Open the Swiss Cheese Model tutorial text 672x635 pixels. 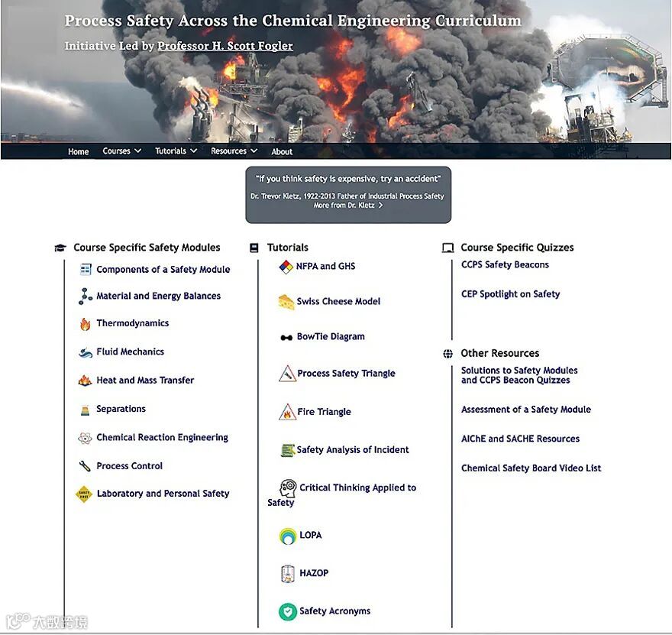point(338,301)
